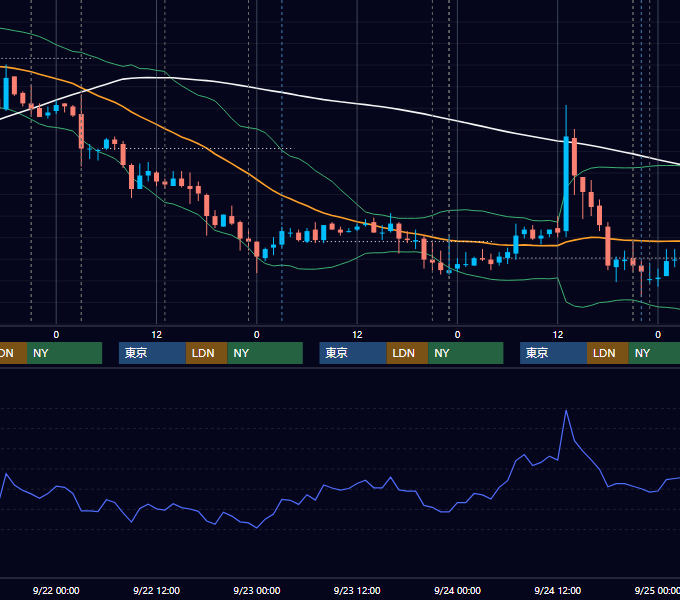Select the 東京 session block above 9/23 12:00

353,353
